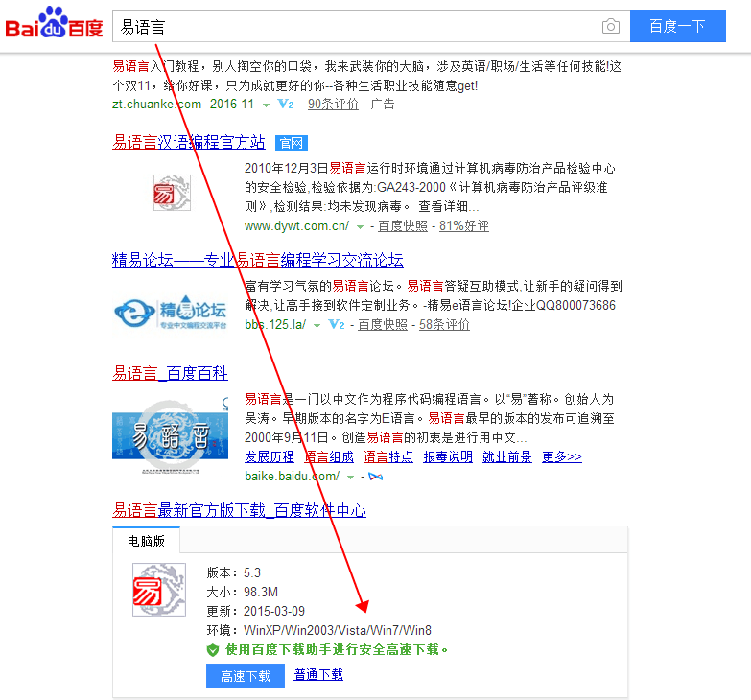Click the www.dywt.com.cn/ URL

click(297, 226)
